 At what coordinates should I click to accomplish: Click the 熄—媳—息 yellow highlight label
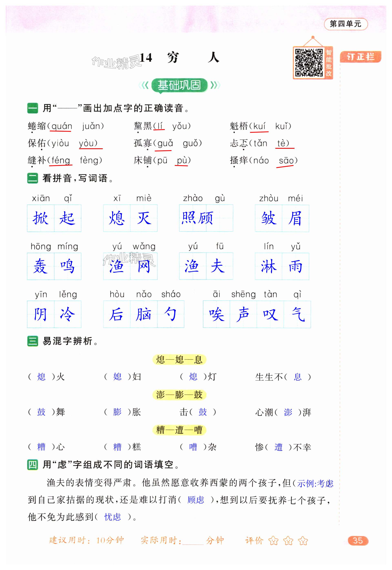click(179, 360)
